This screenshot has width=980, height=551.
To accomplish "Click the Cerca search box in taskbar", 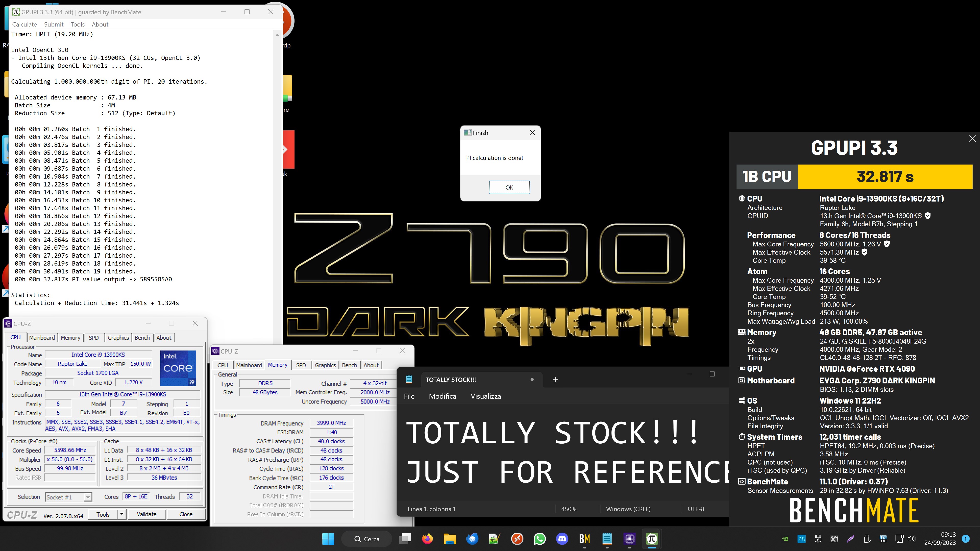I will point(367,539).
